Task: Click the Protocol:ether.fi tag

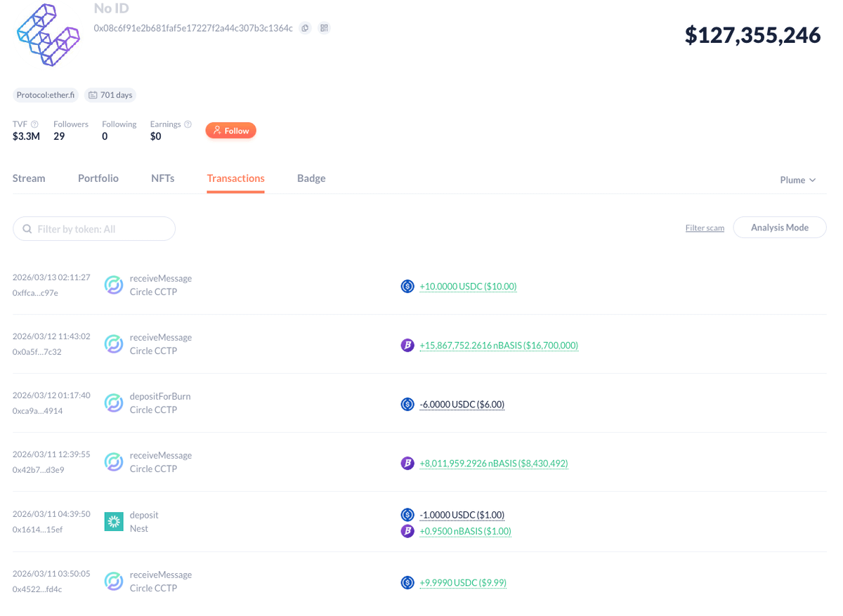Action: click(46, 95)
